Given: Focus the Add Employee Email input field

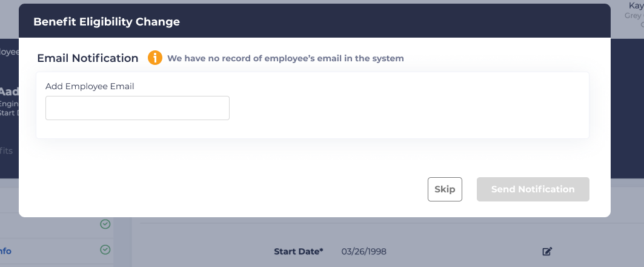Looking at the screenshot, I should click(138, 108).
